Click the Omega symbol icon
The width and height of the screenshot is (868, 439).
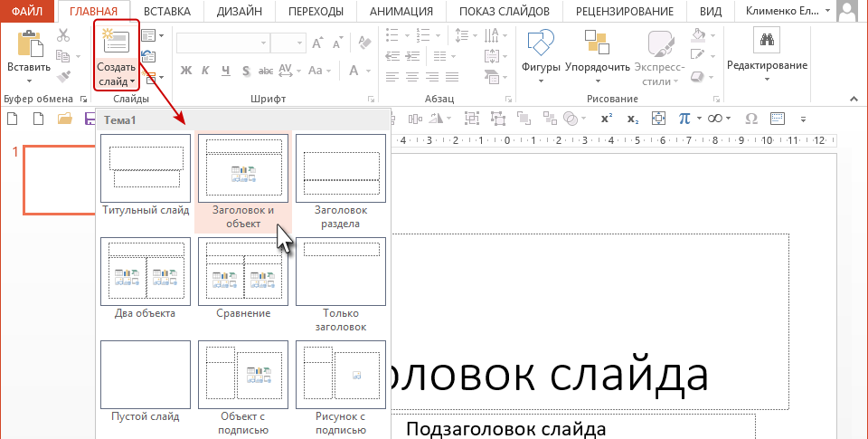751,119
